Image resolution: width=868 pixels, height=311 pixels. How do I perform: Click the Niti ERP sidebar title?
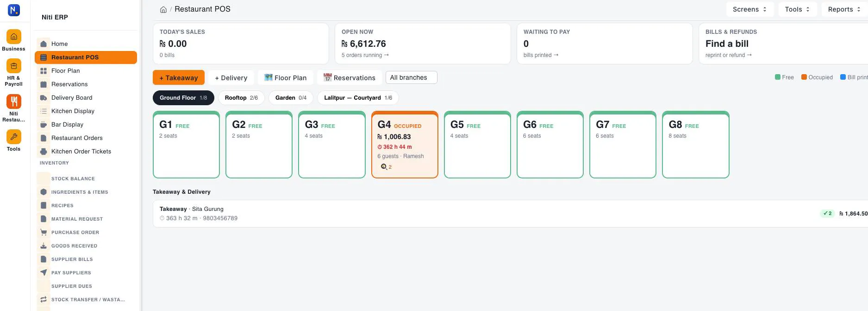(55, 17)
